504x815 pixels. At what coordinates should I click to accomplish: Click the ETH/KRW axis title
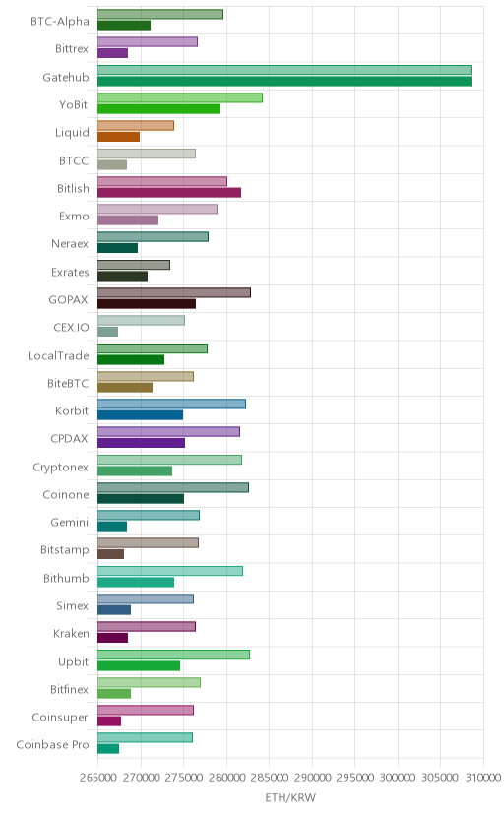coord(290,798)
